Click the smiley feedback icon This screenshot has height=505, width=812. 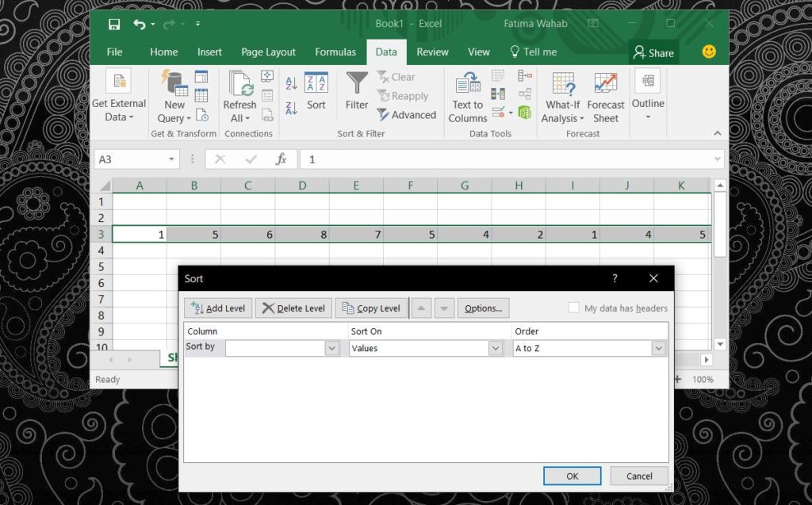tap(708, 52)
